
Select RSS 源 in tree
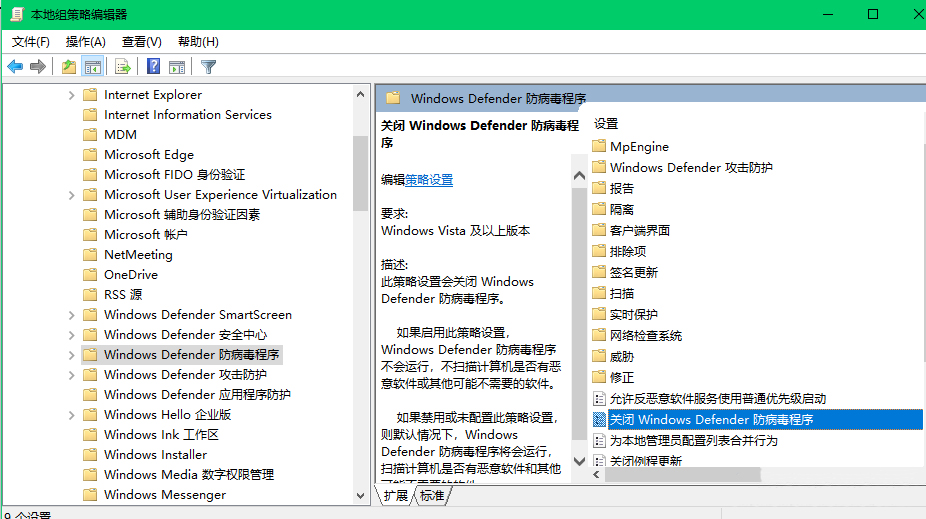click(x=123, y=295)
